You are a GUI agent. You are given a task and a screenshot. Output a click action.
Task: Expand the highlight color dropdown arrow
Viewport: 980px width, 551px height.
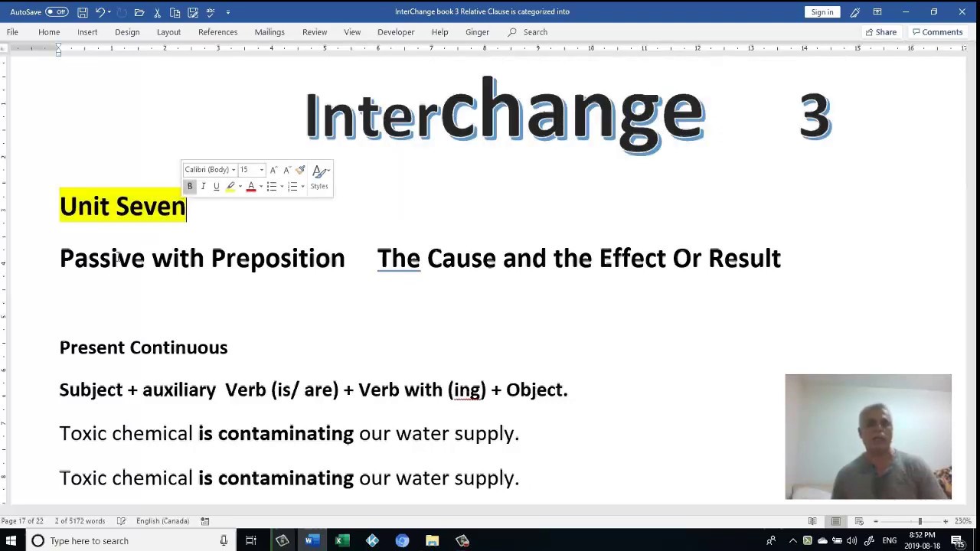tap(240, 186)
